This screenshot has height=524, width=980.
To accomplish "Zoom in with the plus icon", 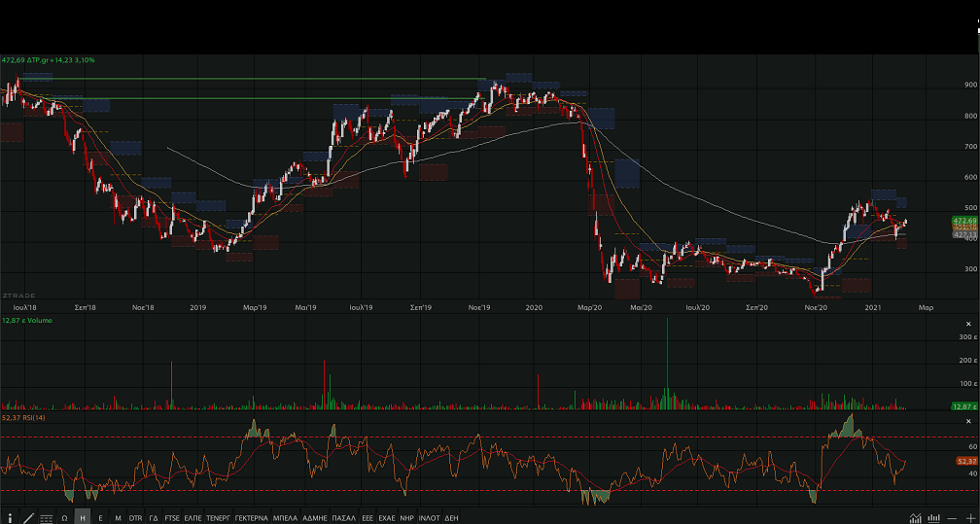I will point(970,517).
